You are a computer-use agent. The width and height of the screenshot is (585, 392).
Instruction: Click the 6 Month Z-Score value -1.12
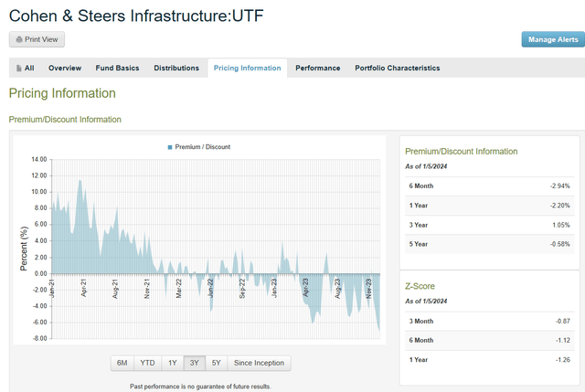pos(563,340)
